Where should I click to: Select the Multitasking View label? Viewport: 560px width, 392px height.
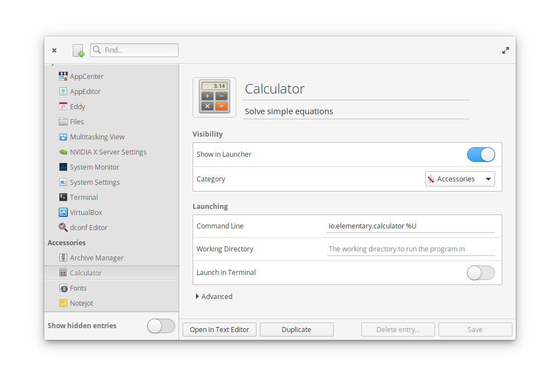pyautogui.click(x=97, y=137)
